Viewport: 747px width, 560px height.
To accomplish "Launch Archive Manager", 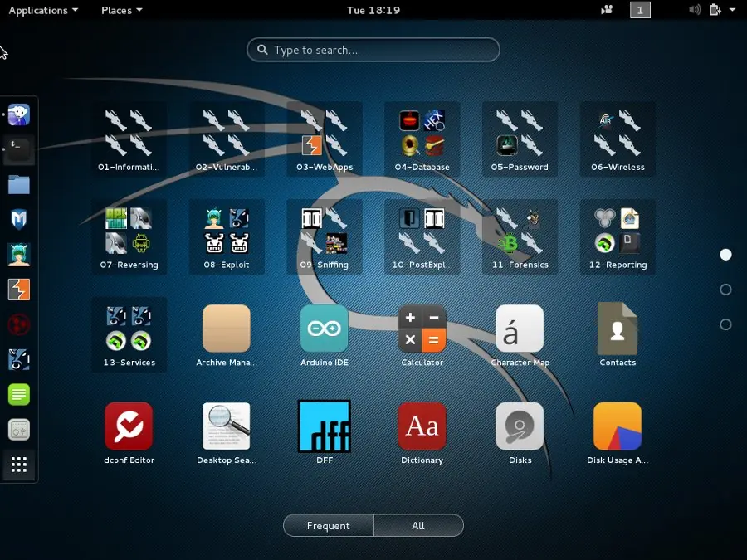I will coord(227,334).
